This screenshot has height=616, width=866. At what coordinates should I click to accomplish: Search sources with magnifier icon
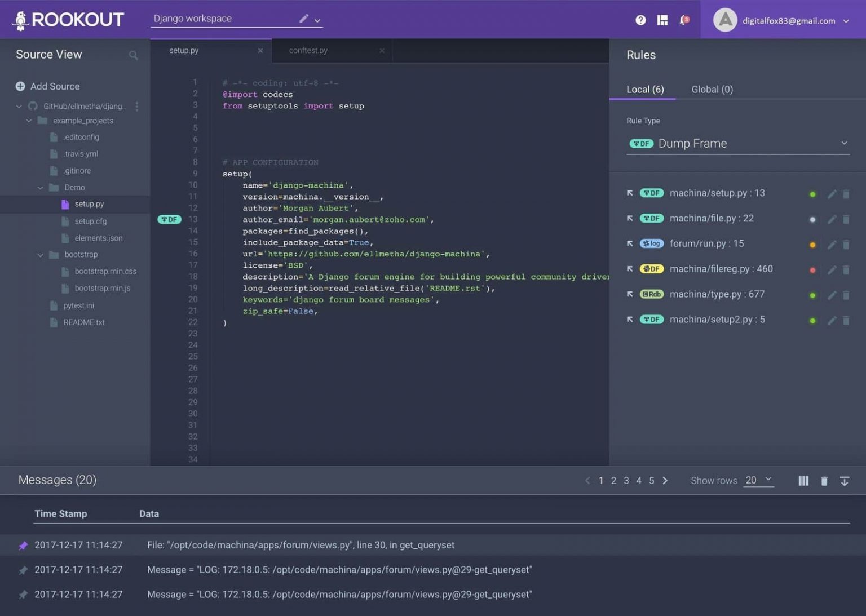[x=133, y=55]
